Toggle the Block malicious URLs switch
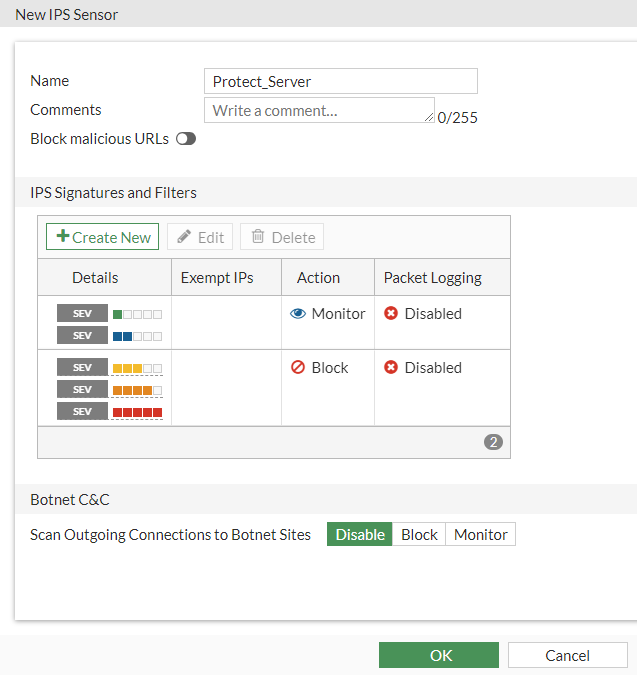Image resolution: width=637 pixels, height=675 pixels. pos(186,139)
